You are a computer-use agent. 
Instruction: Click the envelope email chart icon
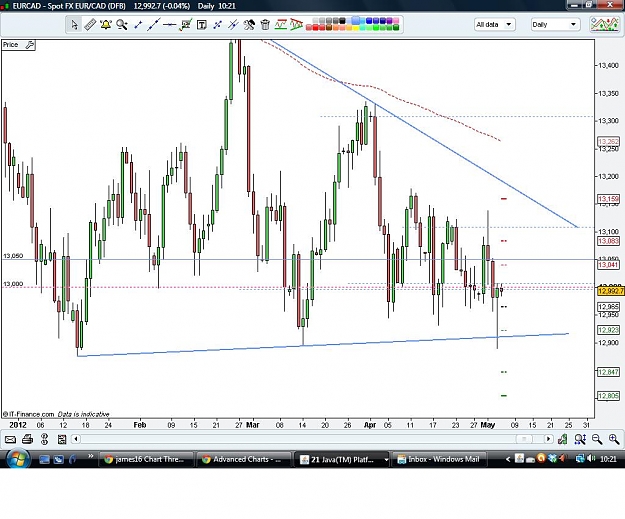pyautogui.click(x=10, y=439)
